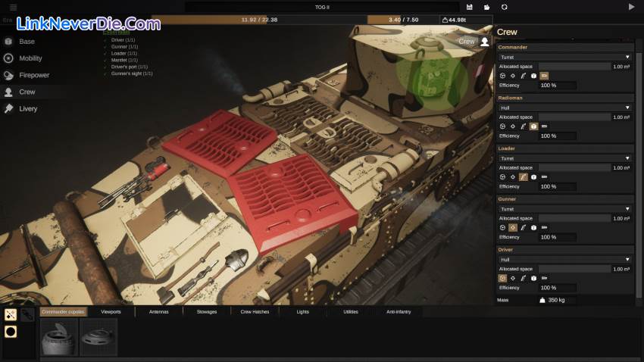644x362 pixels.
Task: Toggle the steering role for Driver
Action: [x=502, y=278]
